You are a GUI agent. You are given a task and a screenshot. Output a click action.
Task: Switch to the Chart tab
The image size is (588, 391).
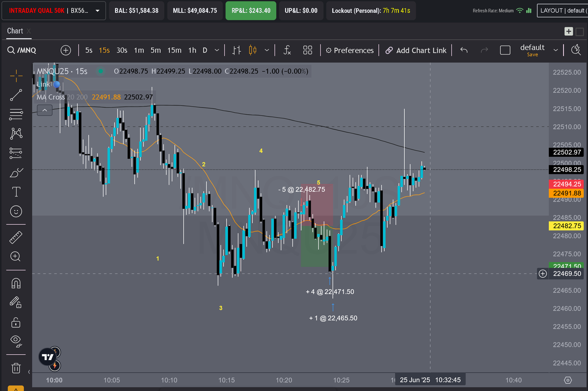[x=15, y=31]
